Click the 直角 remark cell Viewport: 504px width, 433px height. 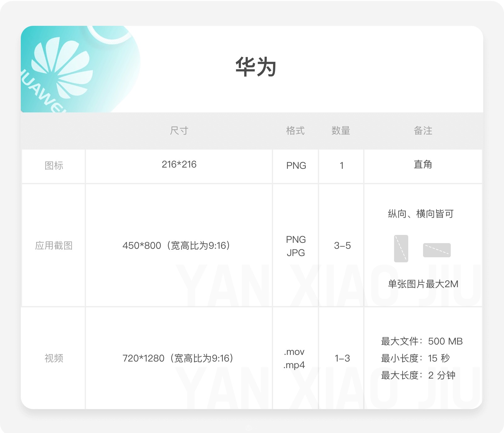pyautogui.click(x=423, y=164)
